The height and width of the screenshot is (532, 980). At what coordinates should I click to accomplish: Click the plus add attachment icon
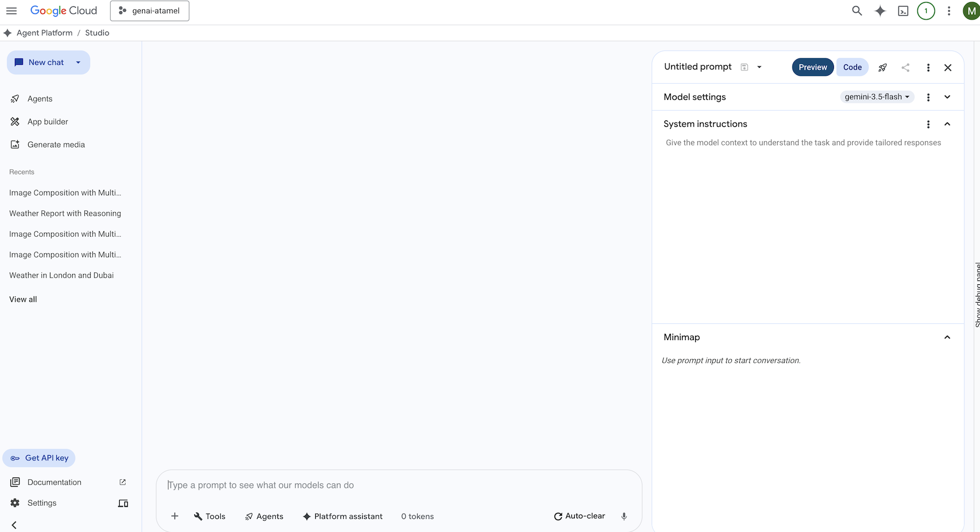[175, 516]
